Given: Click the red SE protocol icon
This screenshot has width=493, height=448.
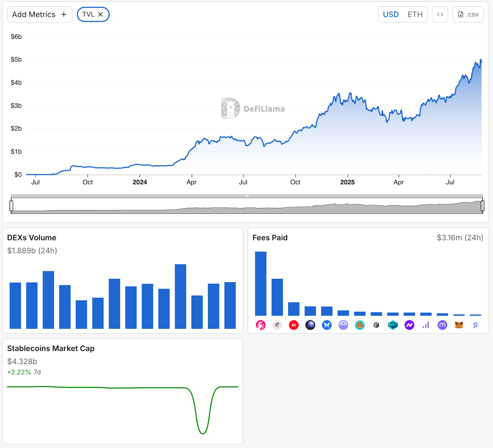Looking at the screenshot, I should (x=294, y=325).
